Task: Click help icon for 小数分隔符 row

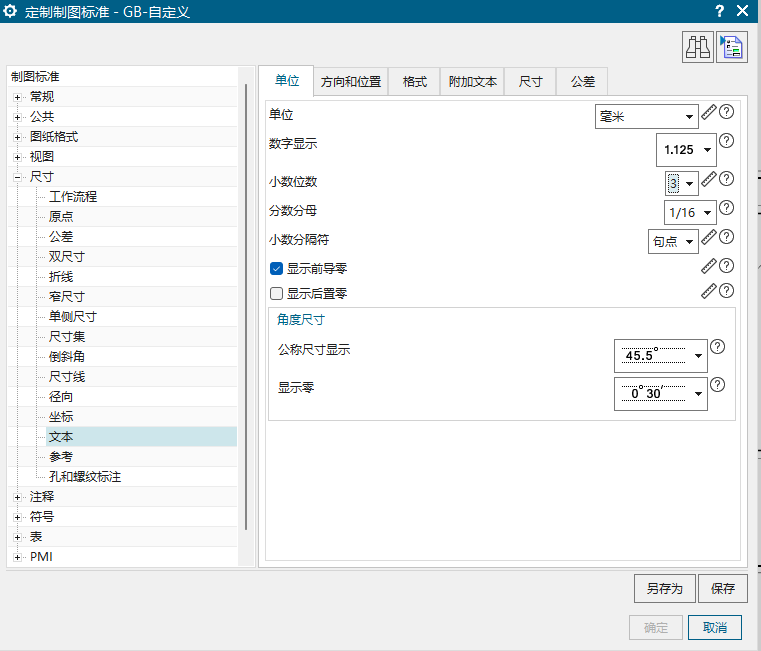Action: click(x=726, y=237)
